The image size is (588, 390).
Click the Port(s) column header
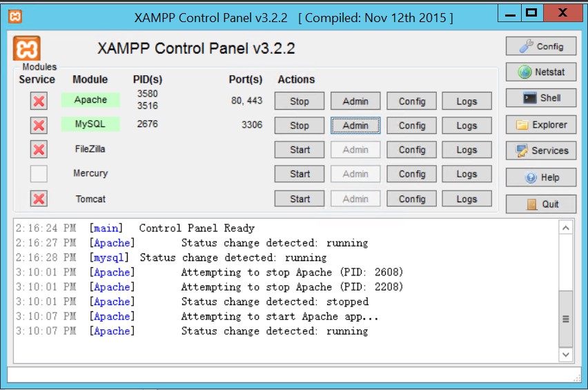pos(246,79)
